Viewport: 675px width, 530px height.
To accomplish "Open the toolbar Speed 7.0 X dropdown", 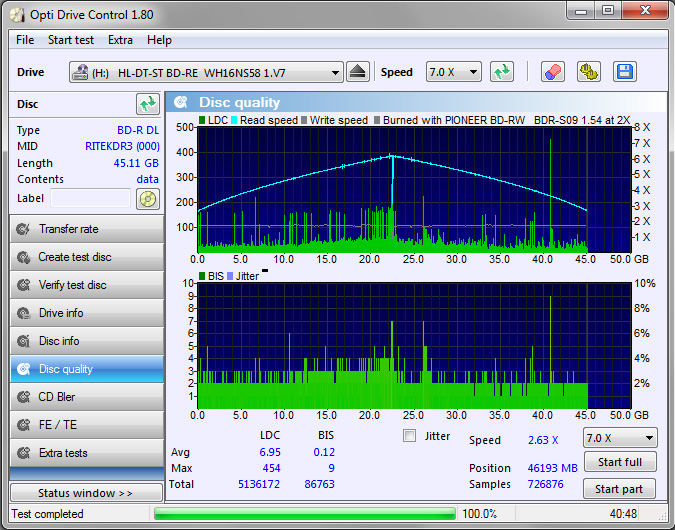I will (454, 72).
